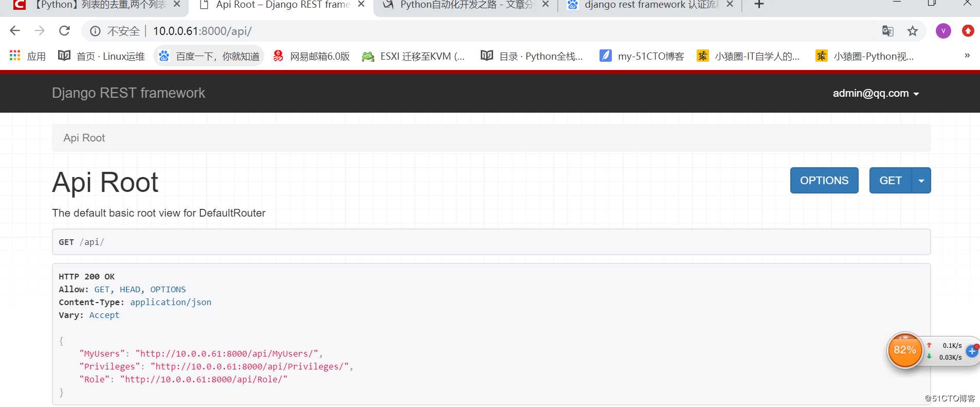Screen dimensions: 980x407
Task: Open the ESXI 迁移至KVM bookmark
Action: pos(413,56)
